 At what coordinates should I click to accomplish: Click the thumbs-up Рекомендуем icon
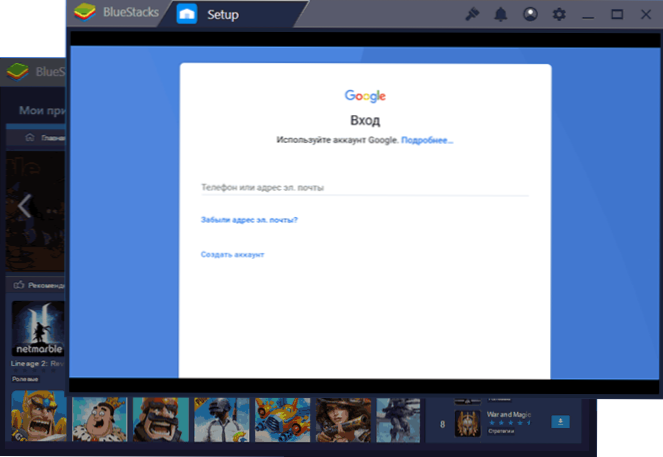pos(19,285)
